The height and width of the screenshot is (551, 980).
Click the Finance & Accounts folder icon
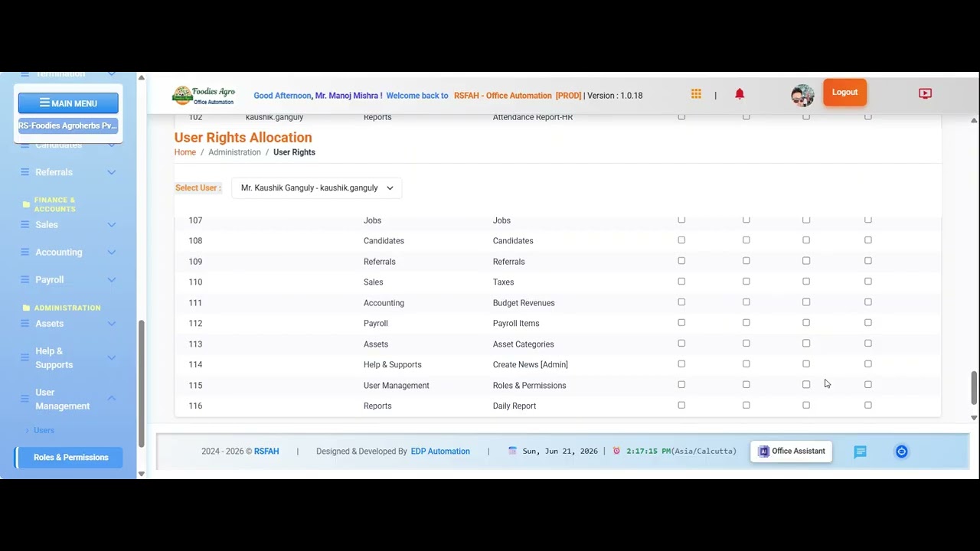coord(27,205)
